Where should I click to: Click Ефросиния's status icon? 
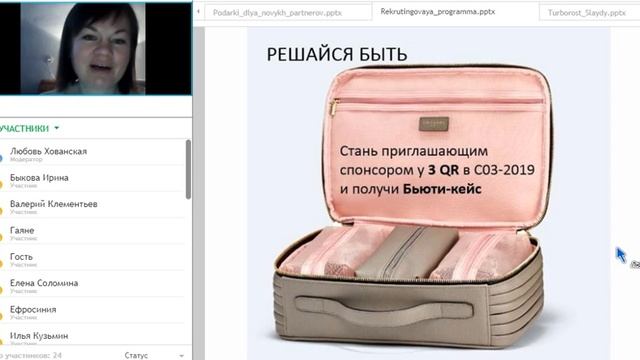click(1, 316)
